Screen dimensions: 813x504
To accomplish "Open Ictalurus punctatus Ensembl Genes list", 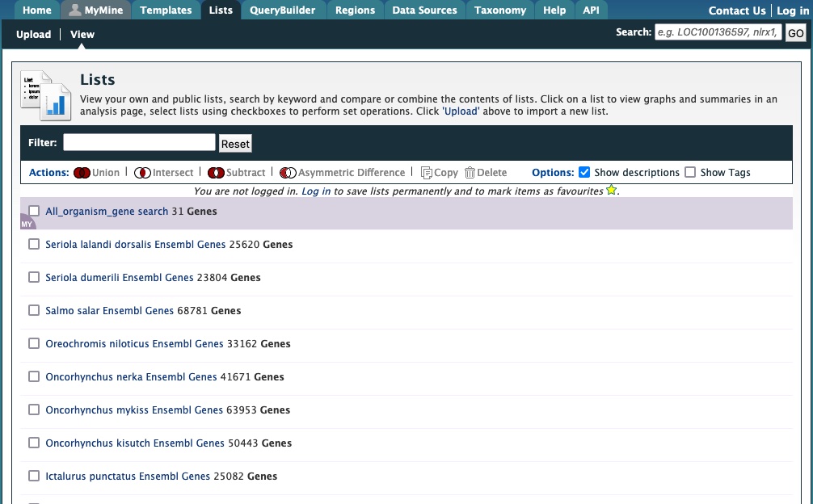I will click(x=128, y=477).
